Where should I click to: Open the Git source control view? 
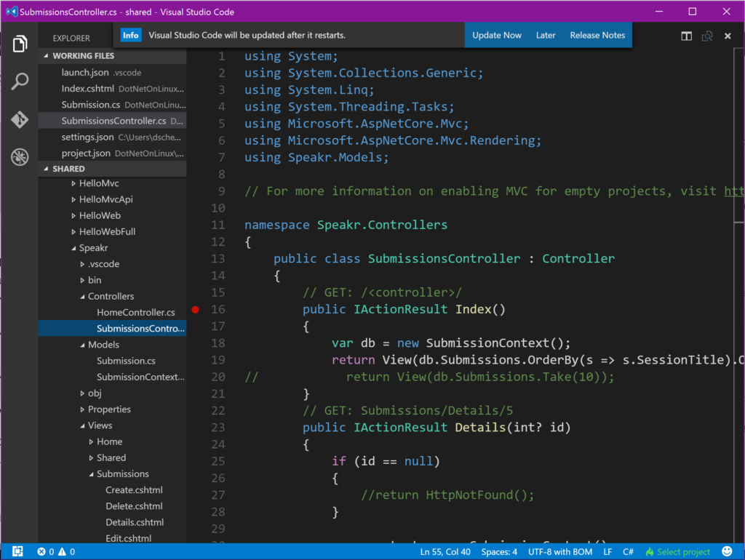(20, 119)
